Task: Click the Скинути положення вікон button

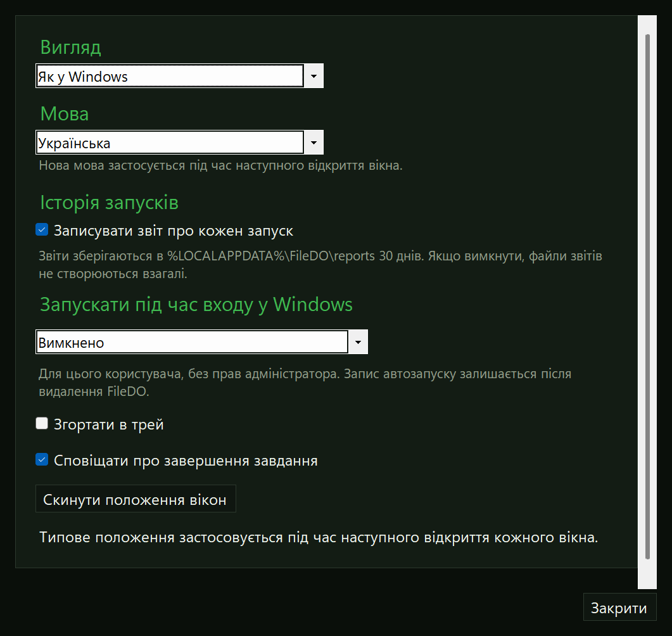Action: pos(136,499)
